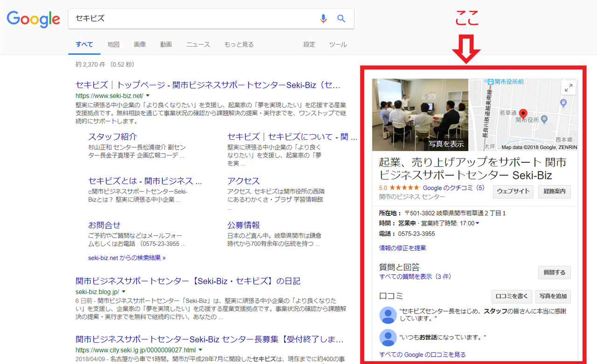Click the map thumbnail of 関市役所
Viewport: 597px width, 364px height.
(523, 115)
